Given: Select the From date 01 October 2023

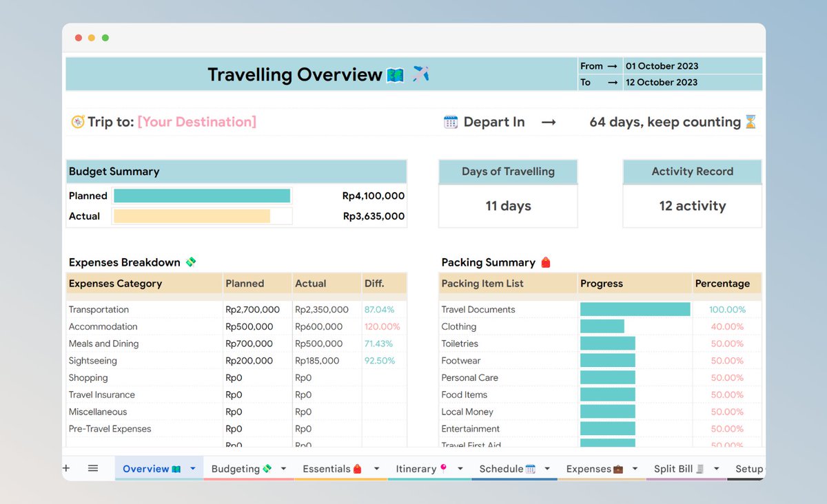Looking at the screenshot, I should pos(662,66).
